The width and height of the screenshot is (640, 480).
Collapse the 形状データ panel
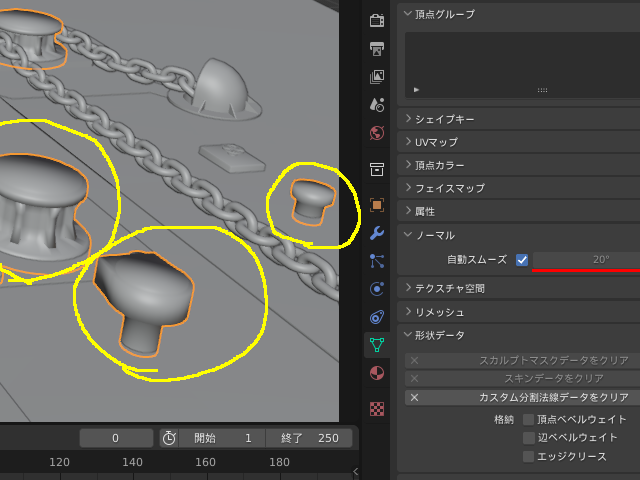pyautogui.click(x=518, y=336)
